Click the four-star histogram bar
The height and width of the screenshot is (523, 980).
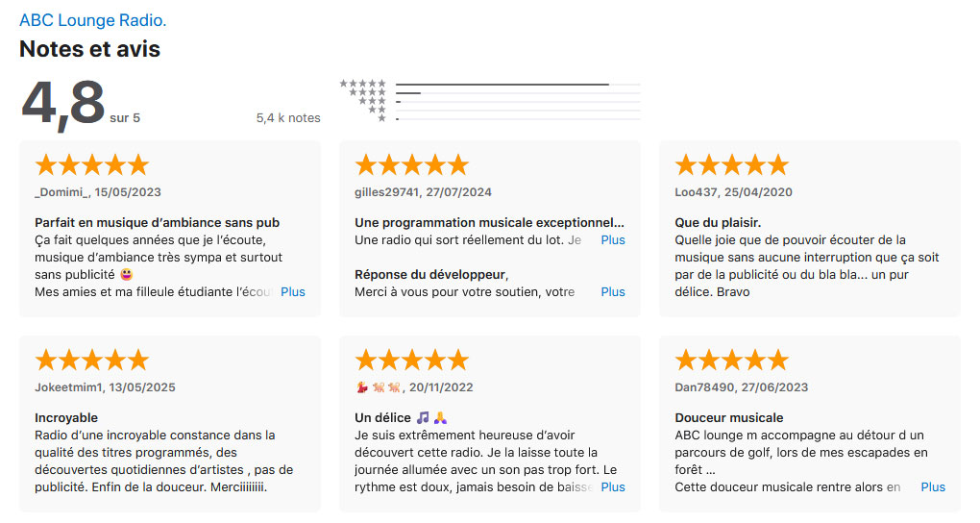point(518,92)
